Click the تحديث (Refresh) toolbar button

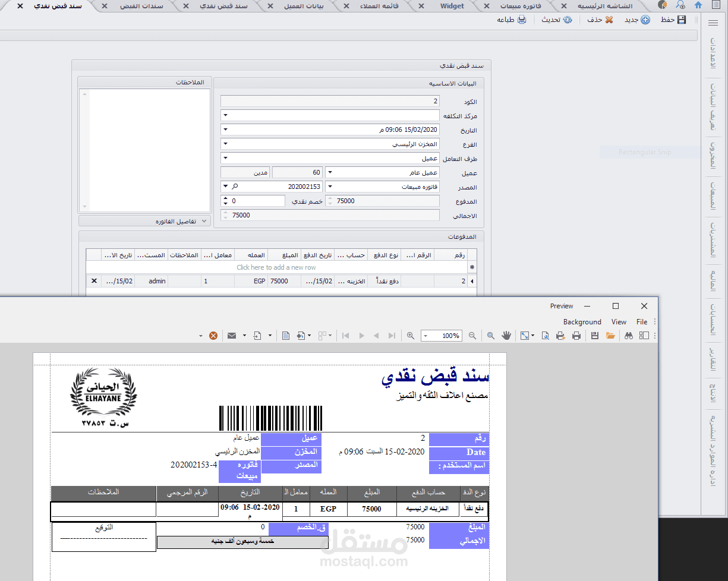(x=557, y=20)
